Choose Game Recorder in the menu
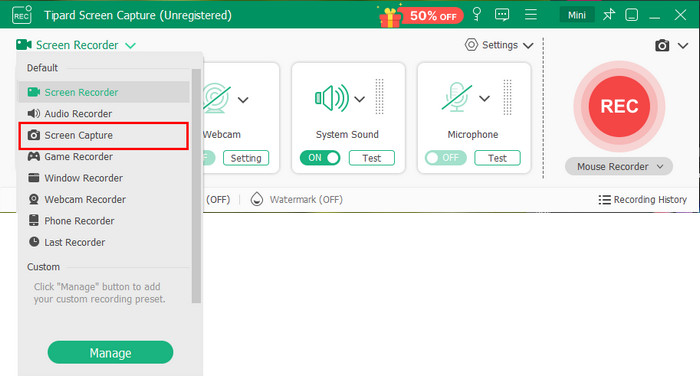Image resolution: width=700 pixels, height=376 pixels. point(104,156)
